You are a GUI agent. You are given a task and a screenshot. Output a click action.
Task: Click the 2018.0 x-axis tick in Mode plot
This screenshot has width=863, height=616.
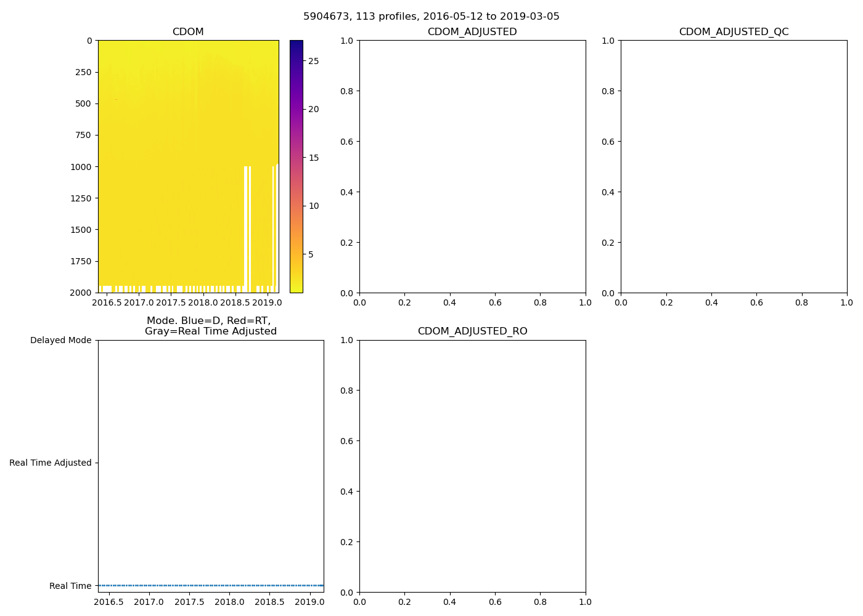click(229, 602)
